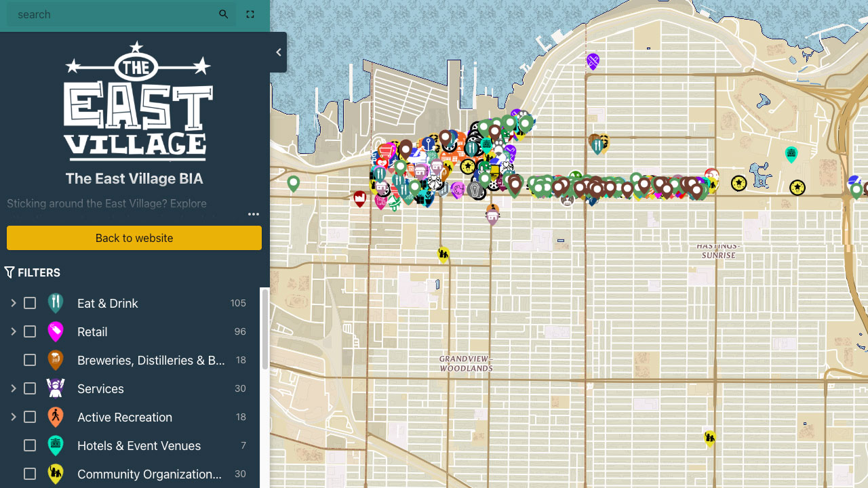Viewport: 868px width, 488px height.
Task: Click the purple marker near the waterfront
Action: pyautogui.click(x=593, y=61)
